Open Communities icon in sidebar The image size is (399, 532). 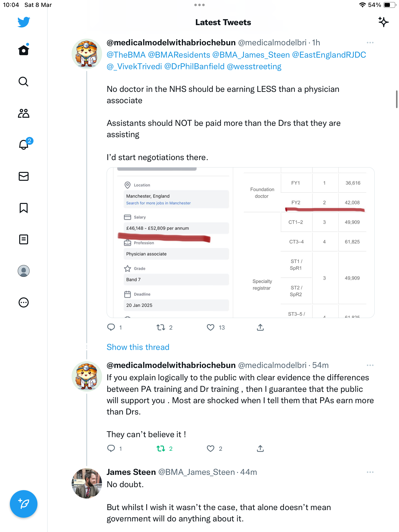tap(24, 113)
